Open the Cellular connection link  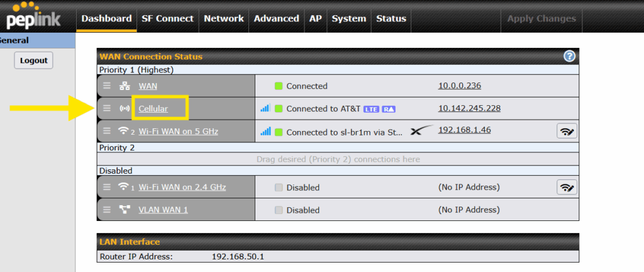[x=153, y=108]
